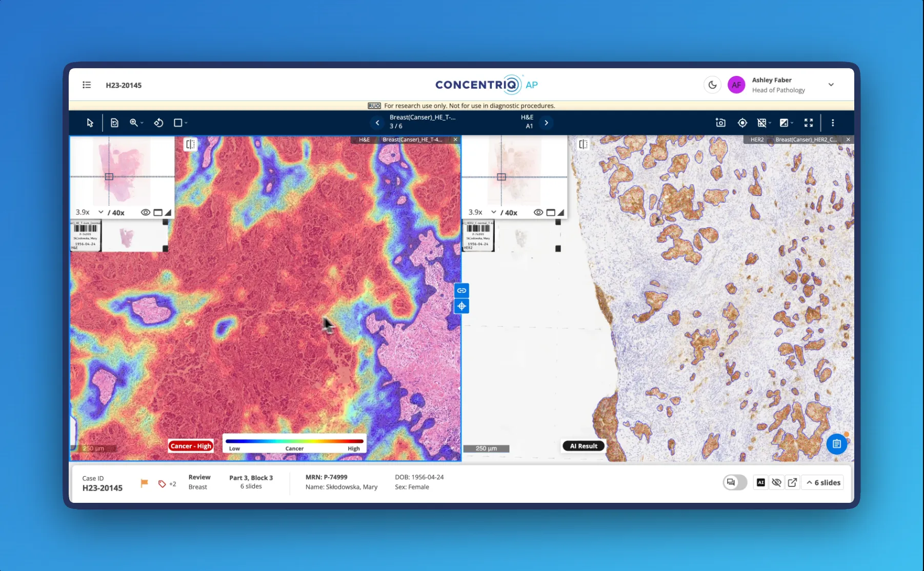The height and width of the screenshot is (571, 924).
Task: Open the image adjustment contrast icon
Action: pyautogui.click(x=784, y=123)
